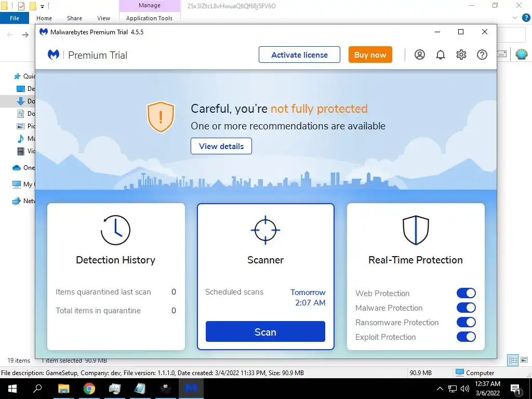Expand the File Explorer ribbon chevron
This screenshot has height=399, width=532.
(515, 18)
